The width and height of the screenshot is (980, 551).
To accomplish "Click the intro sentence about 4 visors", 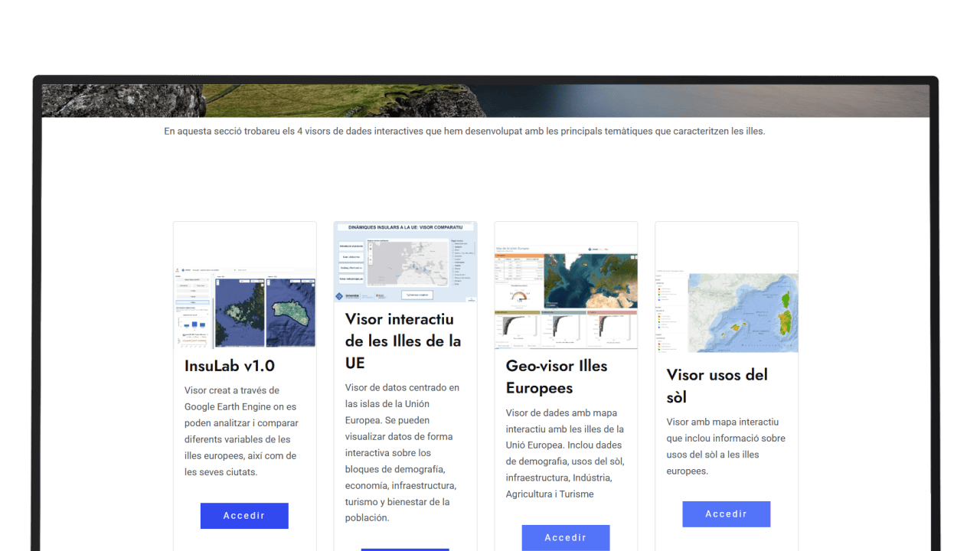I will click(x=464, y=131).
